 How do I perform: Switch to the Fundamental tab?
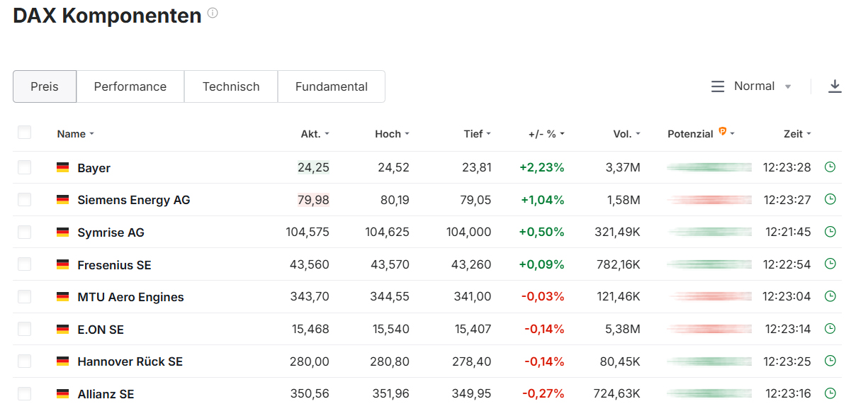(332, 86)
